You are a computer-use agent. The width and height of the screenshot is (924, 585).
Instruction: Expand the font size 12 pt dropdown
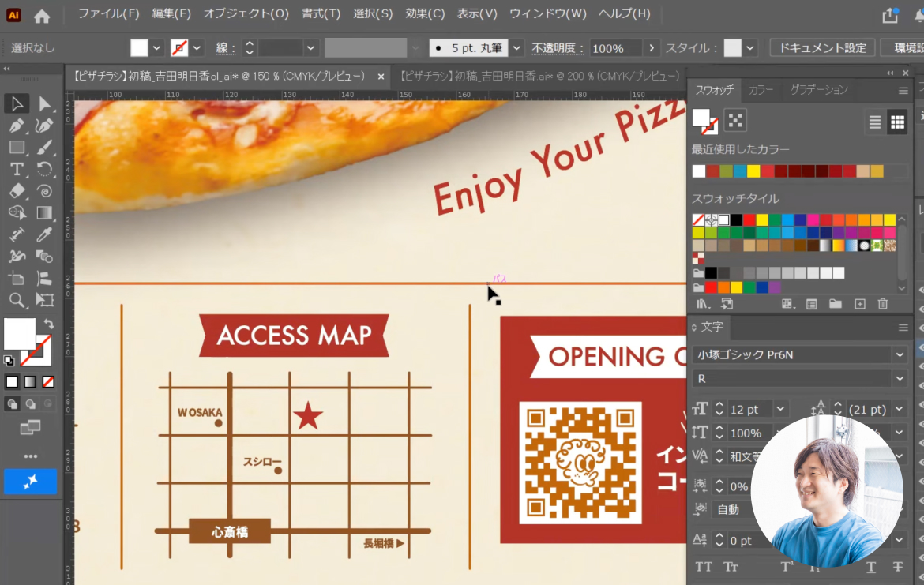780,409
